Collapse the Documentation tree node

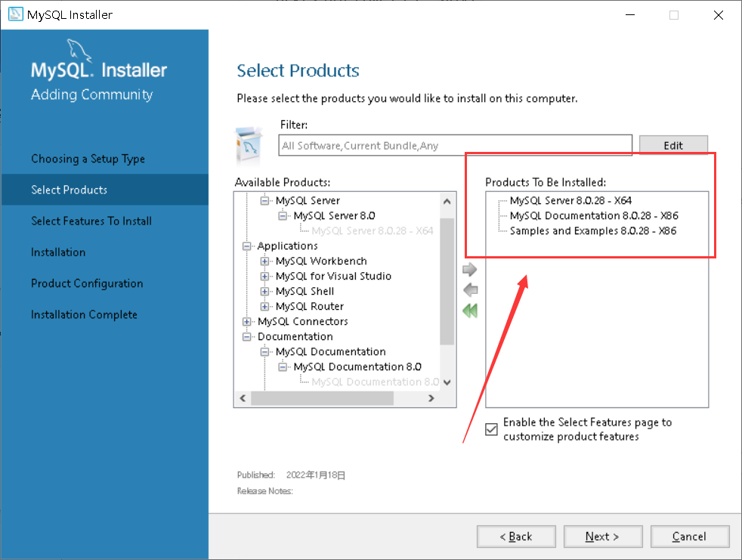coord(247,336)
